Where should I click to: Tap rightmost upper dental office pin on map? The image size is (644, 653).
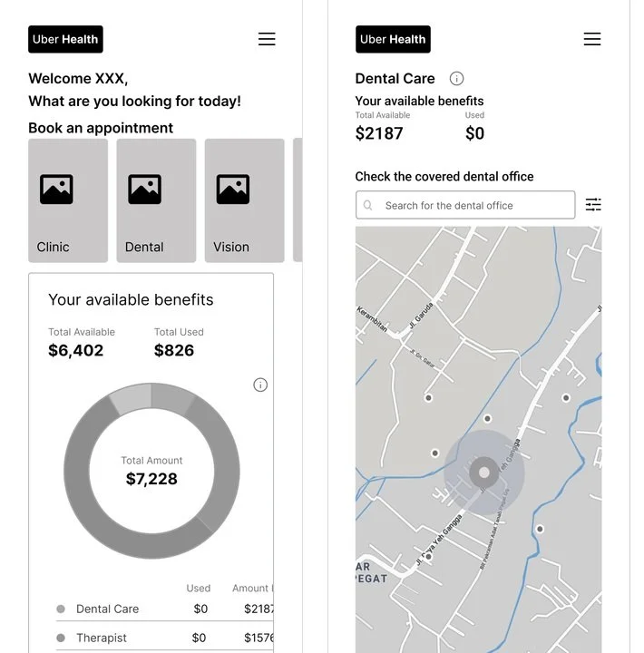(566, 398)
